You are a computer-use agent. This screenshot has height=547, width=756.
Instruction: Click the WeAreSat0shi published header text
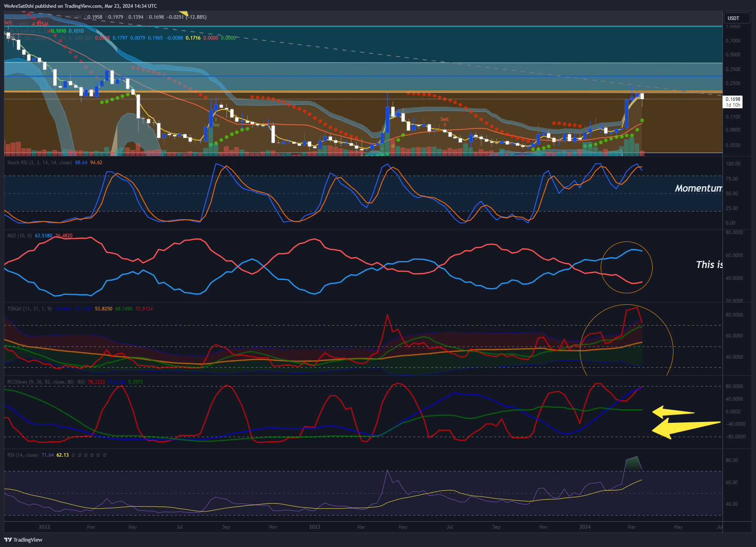80,6
